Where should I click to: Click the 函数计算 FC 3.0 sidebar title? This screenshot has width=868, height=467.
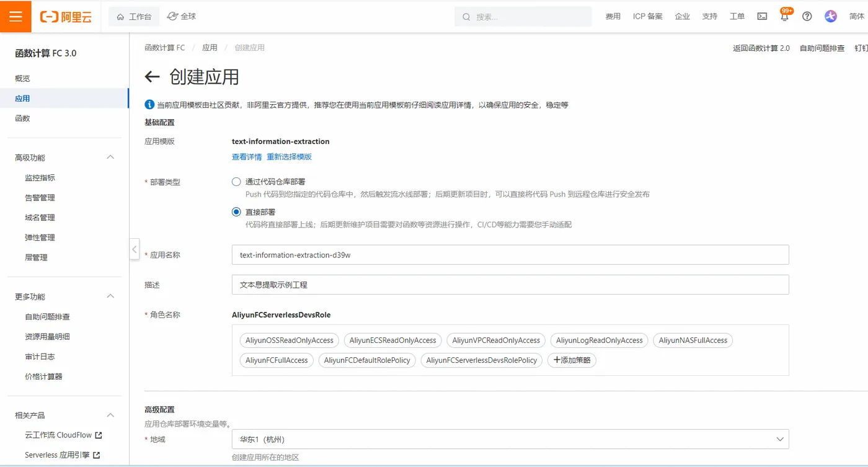[x=46, y=53]
